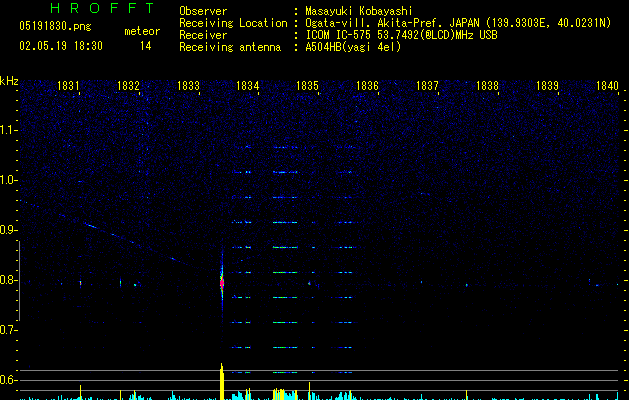Click the 0.9 kHz frequency label
The image size is (629, 400).
click(x=8, y=230)
